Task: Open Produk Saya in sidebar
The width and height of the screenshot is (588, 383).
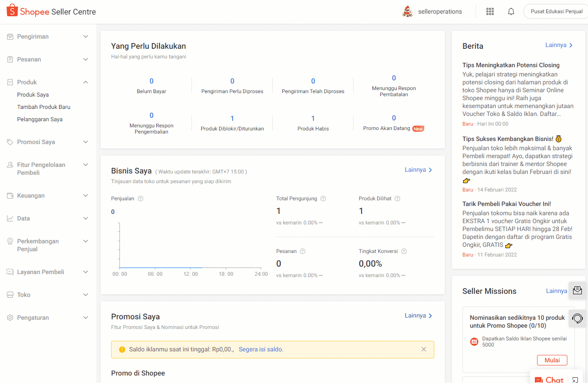Action: (x=33, y=94)
